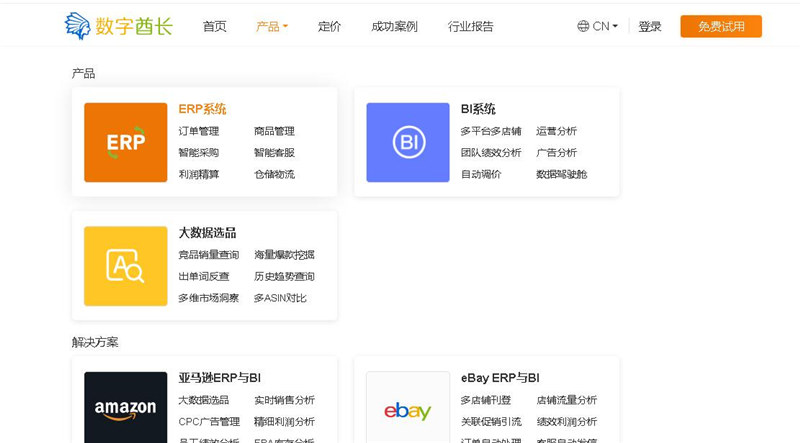Screen dimensions: 800x443
Task: Open the ERP system orange icon
Action: pos(126,142)
